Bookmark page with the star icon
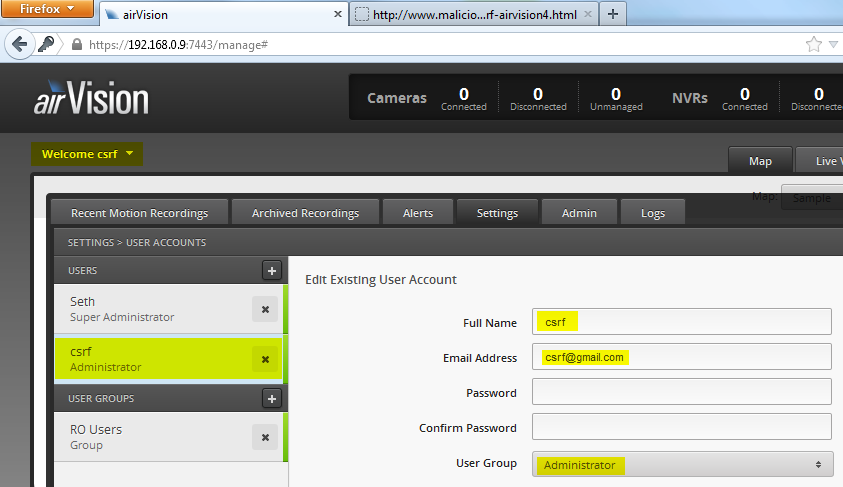Screen dimensions: 843x487 pos(813,44)
